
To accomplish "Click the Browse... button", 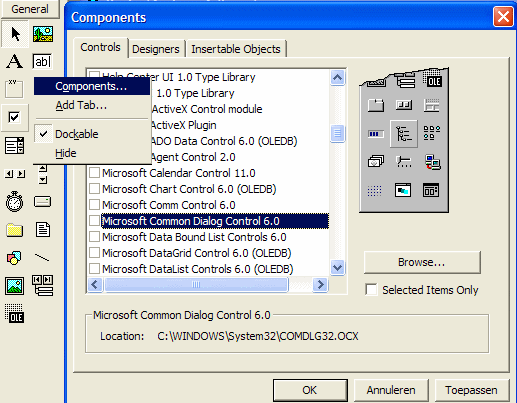I will pyautogui.click(x=422, y=262).
